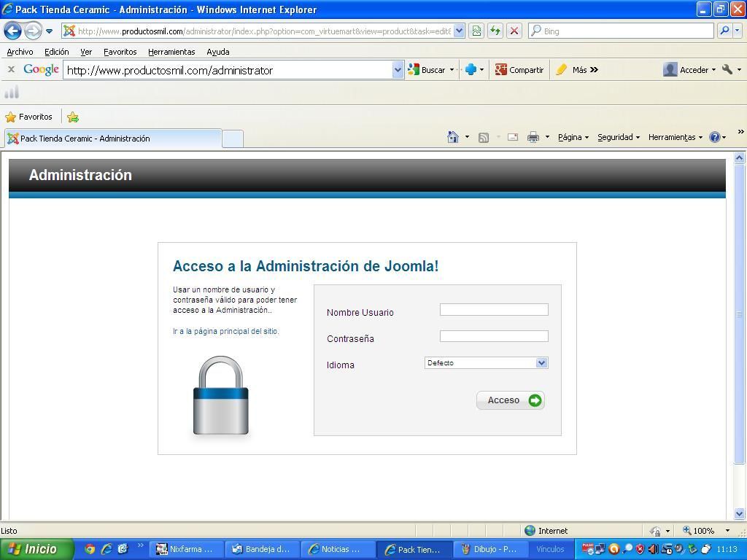This screenshot has width=747, height=560.
Task: Click the Print printer icon
Action: (533, 137)
